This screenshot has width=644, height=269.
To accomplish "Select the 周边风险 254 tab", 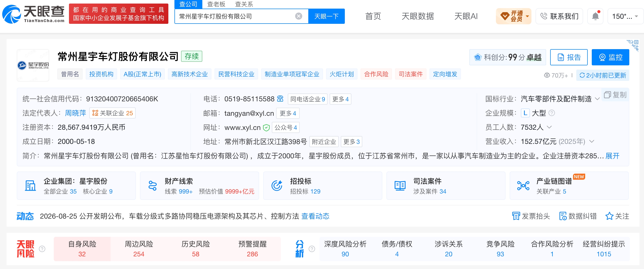I will pyautogui.click(x=139, y=249).
